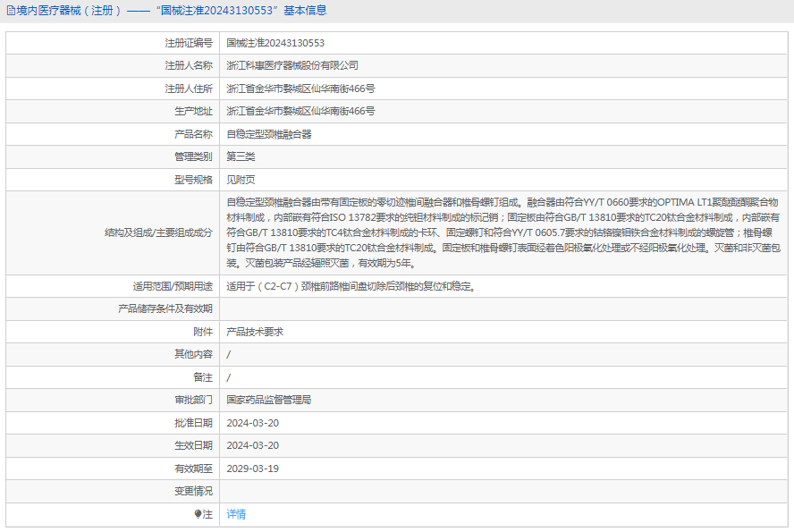The image size is (794, 532).
Task: Select expiry date 2029-03-19
Action: 253,469
